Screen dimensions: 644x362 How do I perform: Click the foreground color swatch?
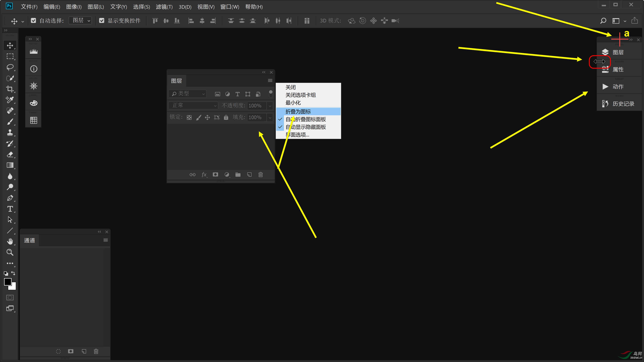tap(8, 282)
